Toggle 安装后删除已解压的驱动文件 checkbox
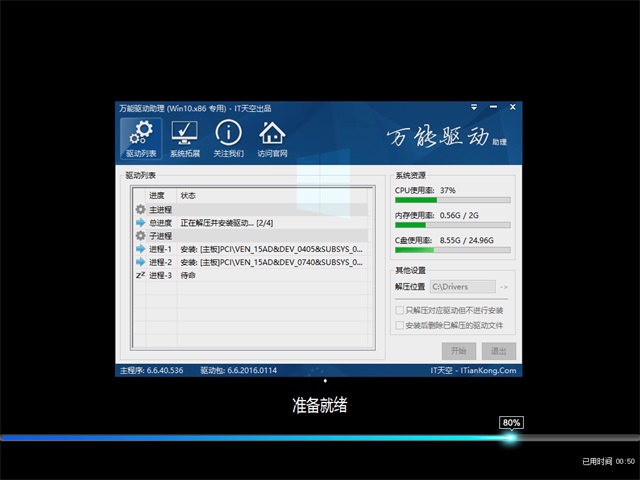Image resolution: width=640 pixels, height=480 pixels. [400, 325]
